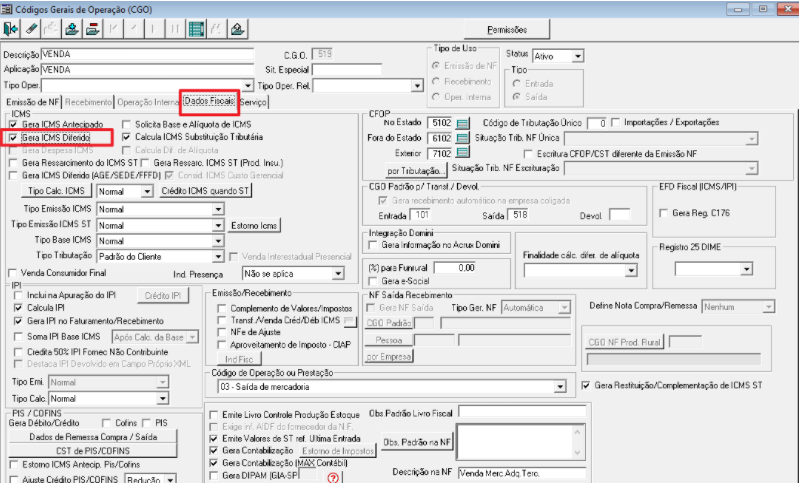Check the Gera e-Social option
This screenshot has height=485, width=801.
point(373,281)
